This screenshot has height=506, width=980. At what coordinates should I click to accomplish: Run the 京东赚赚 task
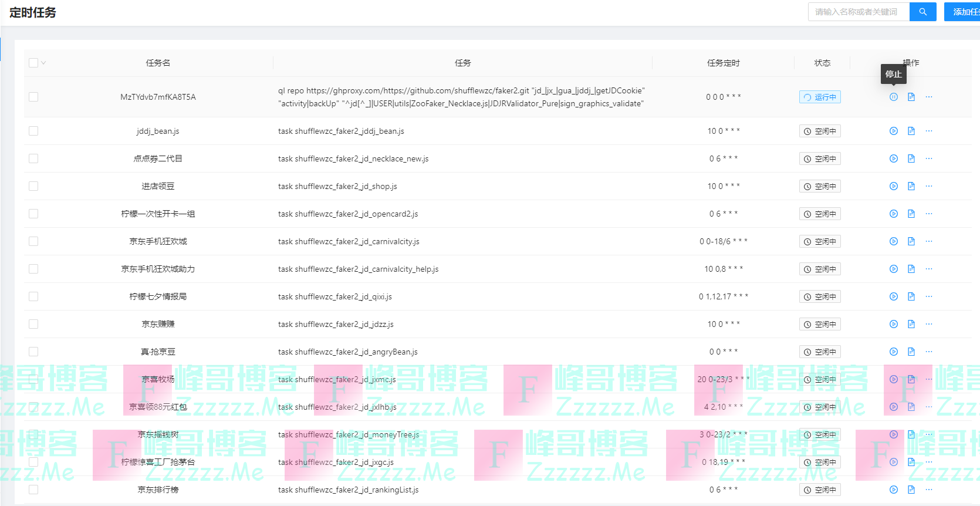pyautogui.click(x=893, y=324)
